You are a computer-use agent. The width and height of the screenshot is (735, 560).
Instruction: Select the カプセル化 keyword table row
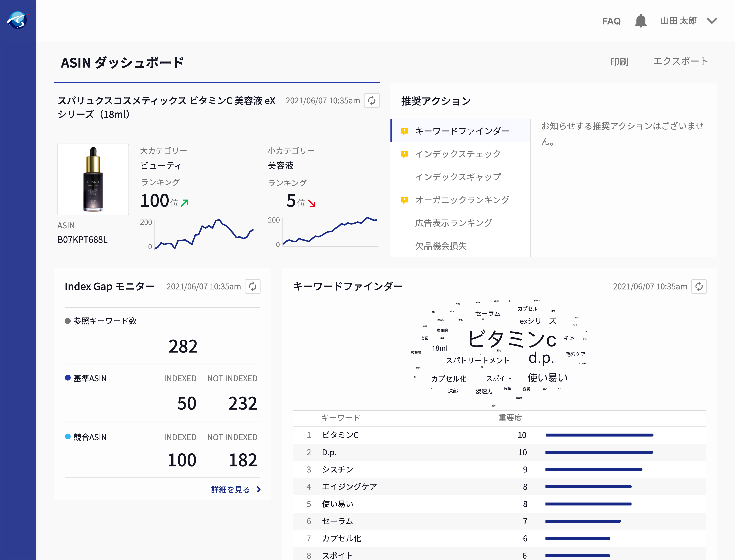click(499, 538)
